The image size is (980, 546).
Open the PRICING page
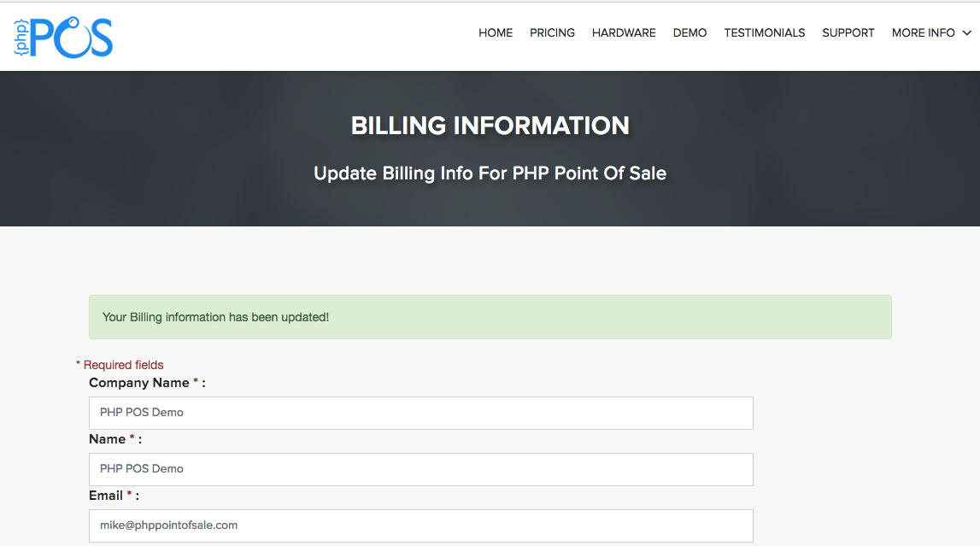click(552, 32)
